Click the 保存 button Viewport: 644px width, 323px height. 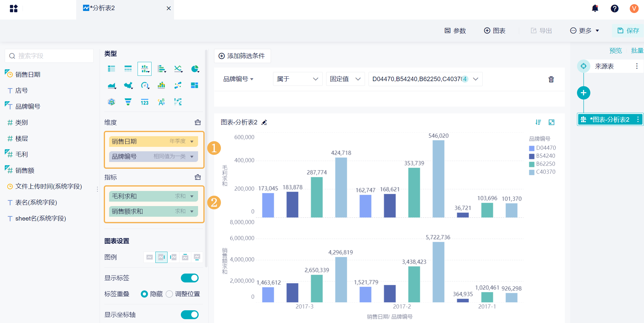coord(628,31)
